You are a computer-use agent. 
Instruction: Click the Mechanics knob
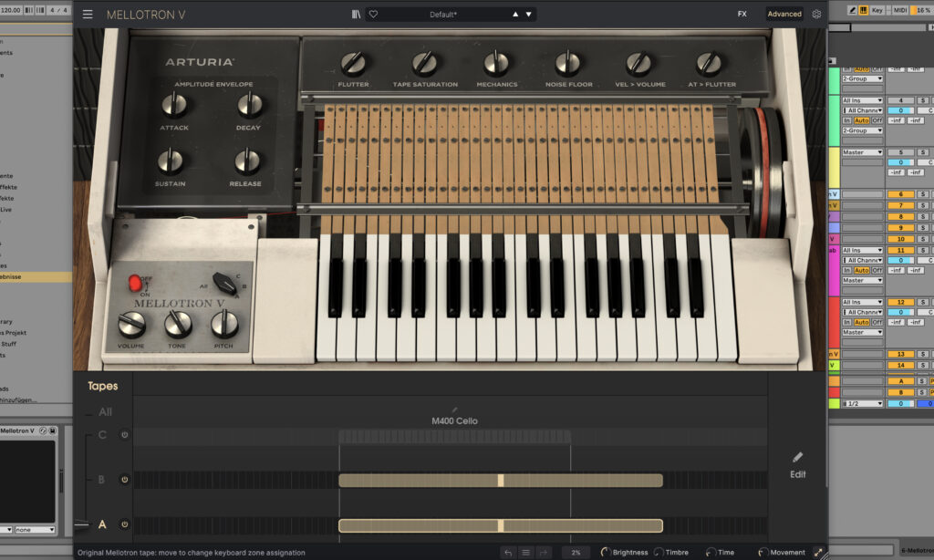496,63
